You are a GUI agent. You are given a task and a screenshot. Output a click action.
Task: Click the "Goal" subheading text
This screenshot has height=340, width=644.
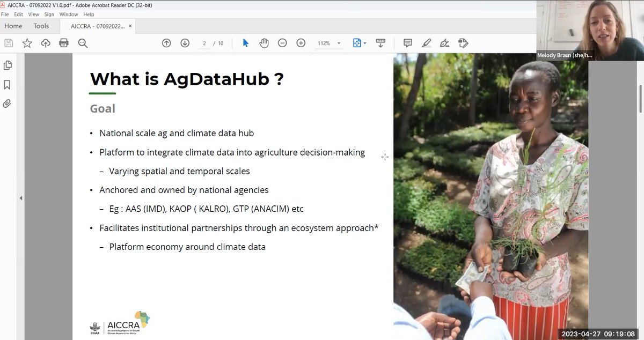pos(103,109)
